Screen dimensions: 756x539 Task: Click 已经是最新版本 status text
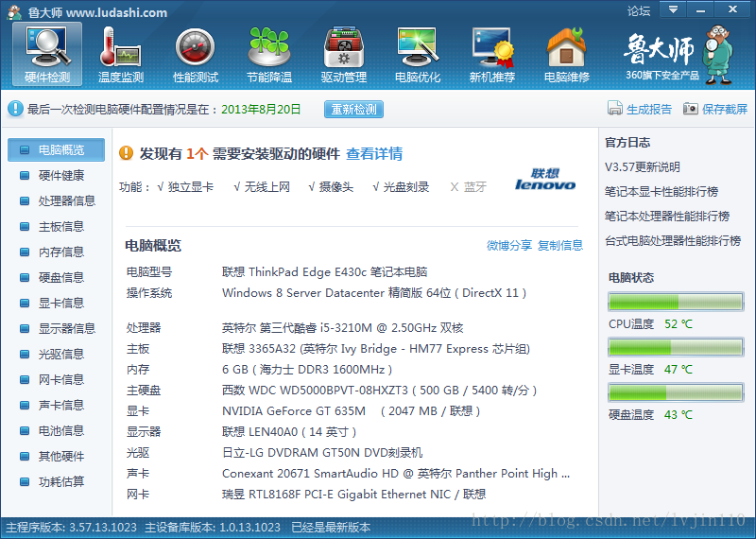point(331,528)
